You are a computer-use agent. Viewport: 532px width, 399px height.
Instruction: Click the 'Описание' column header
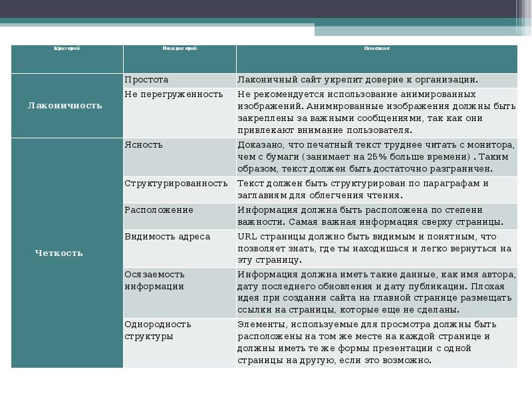point(376,49)
